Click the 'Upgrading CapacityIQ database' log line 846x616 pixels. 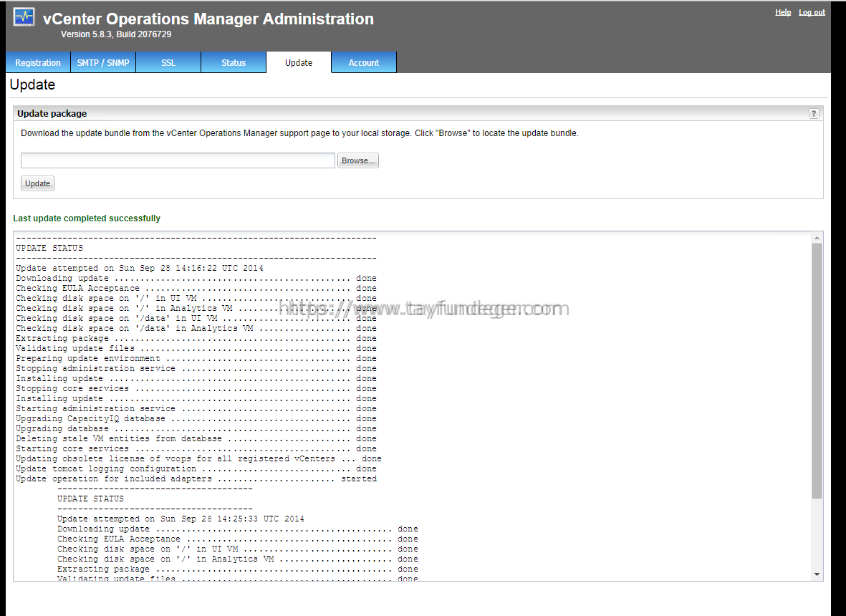[196, 418]
